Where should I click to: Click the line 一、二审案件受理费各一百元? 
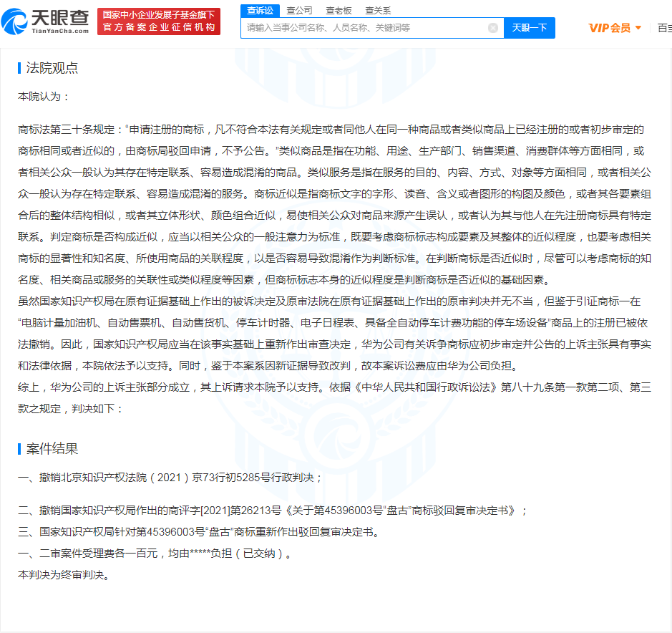click(155, 554)
